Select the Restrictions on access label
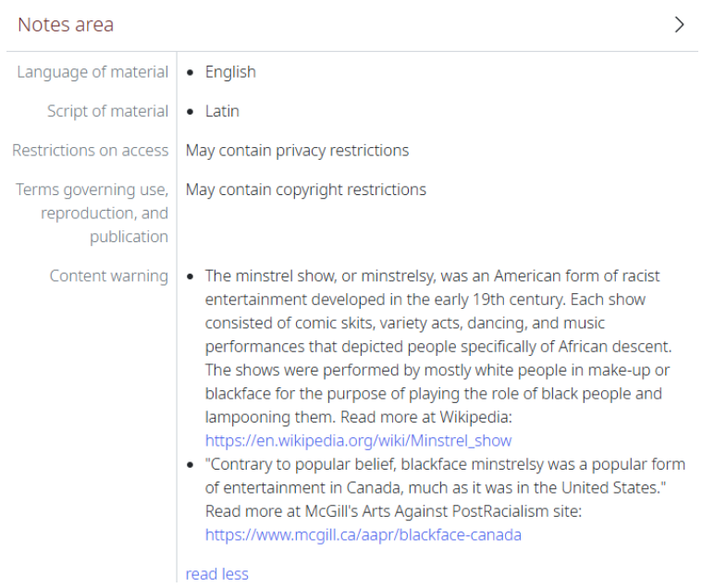The height and width of the screenshot is (588, 702). [x=91, y=151]
